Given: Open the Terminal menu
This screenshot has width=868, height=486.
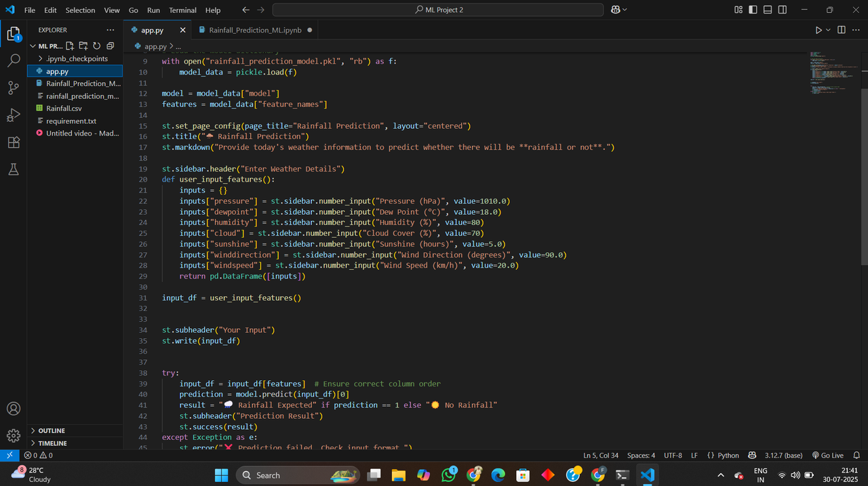Looking at the screenshot, I should pos(182,10).
